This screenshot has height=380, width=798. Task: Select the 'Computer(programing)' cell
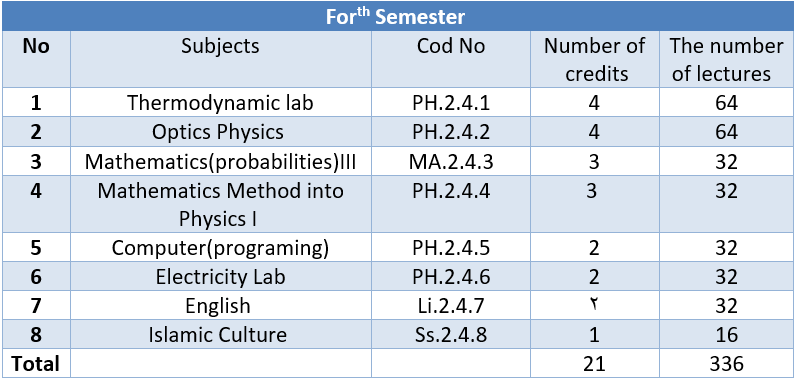220,248
